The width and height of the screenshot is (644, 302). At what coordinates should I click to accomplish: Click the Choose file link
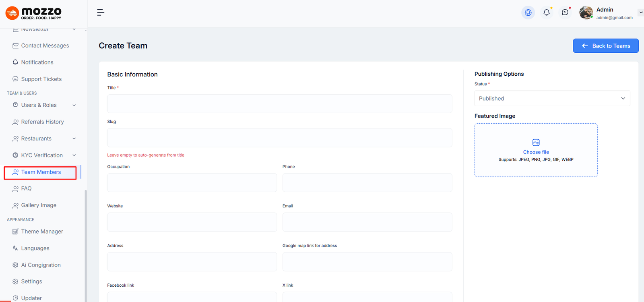[x=536, y=152]
